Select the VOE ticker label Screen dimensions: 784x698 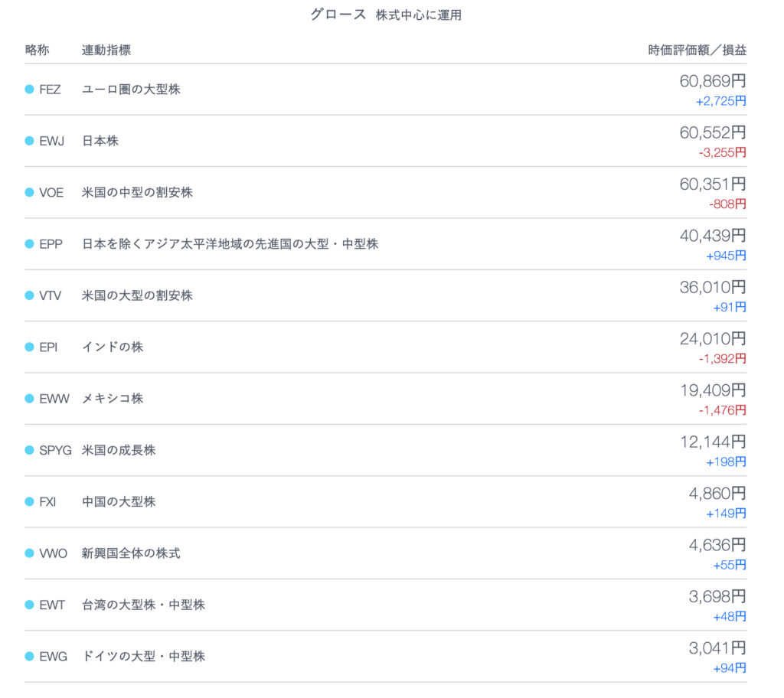coord(51,193)
